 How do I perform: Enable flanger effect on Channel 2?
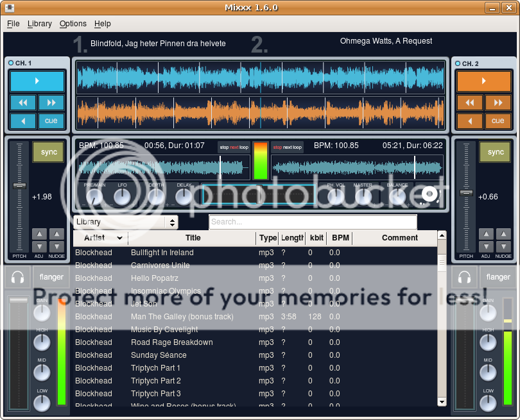(498, 277)
